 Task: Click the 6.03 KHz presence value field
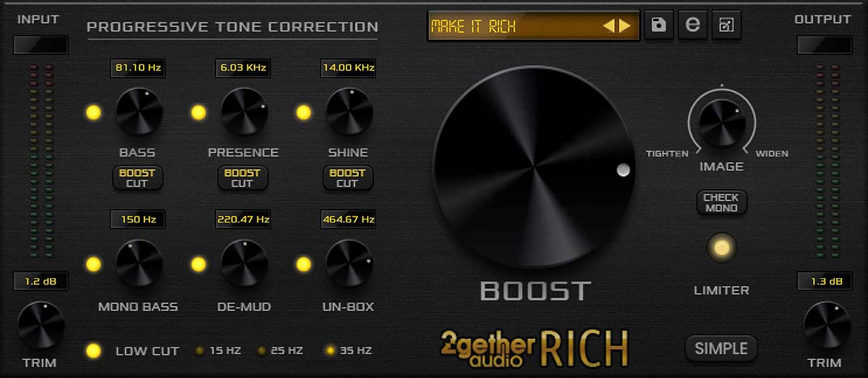(x=242, y=69)
